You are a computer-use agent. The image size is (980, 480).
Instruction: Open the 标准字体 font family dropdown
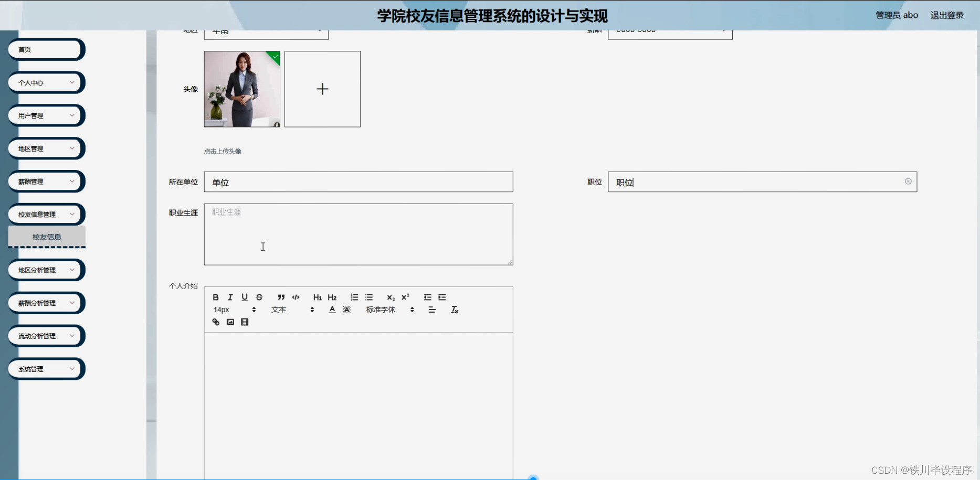point(388,310)
